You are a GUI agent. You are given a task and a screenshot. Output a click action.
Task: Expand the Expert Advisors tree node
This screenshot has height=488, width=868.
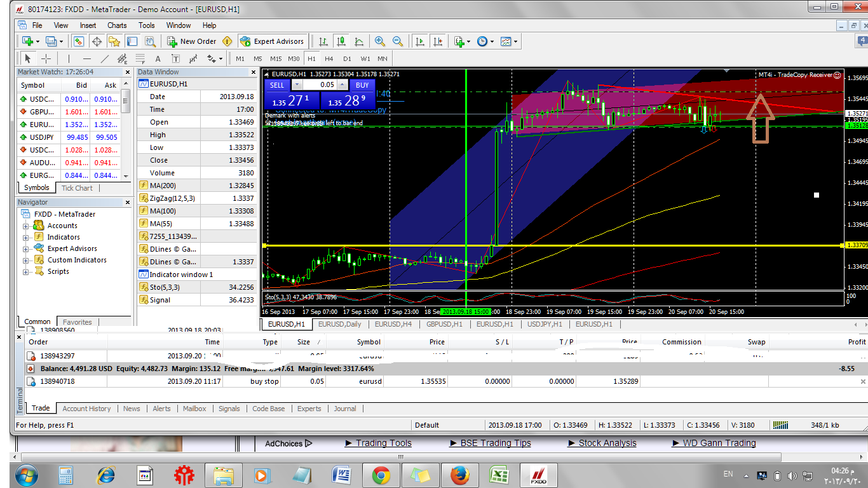click(26, 248)
